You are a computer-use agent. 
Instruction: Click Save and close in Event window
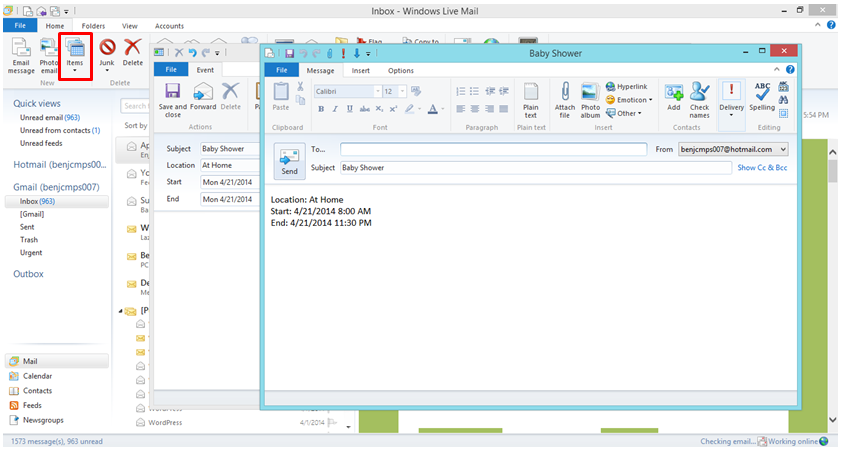pyautogui.click(x=173, y=100)
